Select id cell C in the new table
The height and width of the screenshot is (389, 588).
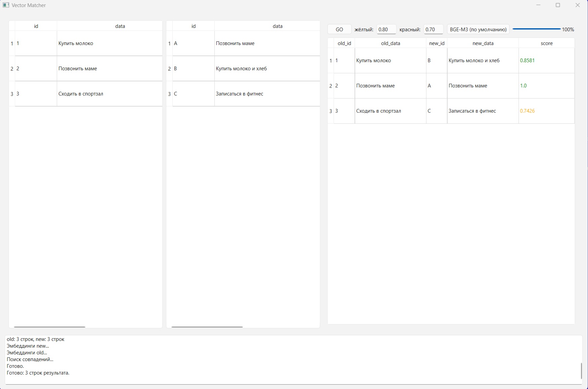194,94
